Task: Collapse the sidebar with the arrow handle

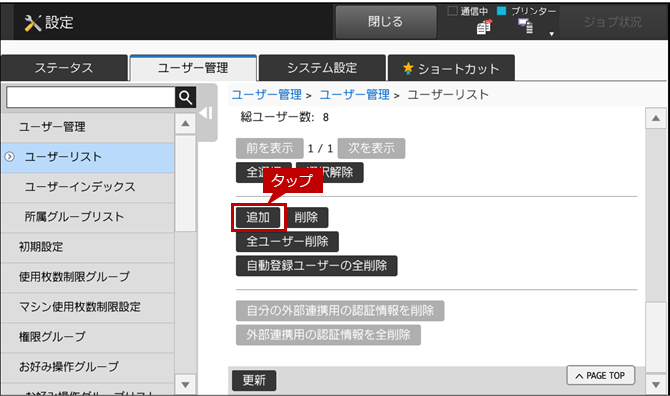Action: [x=206, y=113]
